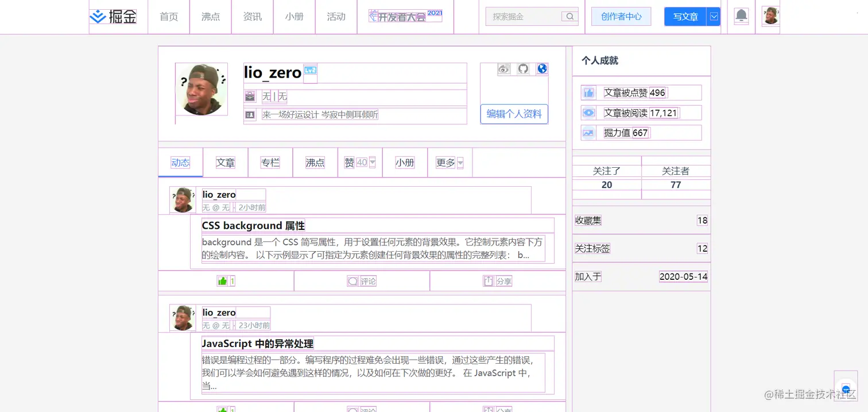Viewport: 868px width, 412px height.
Task: Switch to the 文章 profile tab
Action: pos(226,163)
